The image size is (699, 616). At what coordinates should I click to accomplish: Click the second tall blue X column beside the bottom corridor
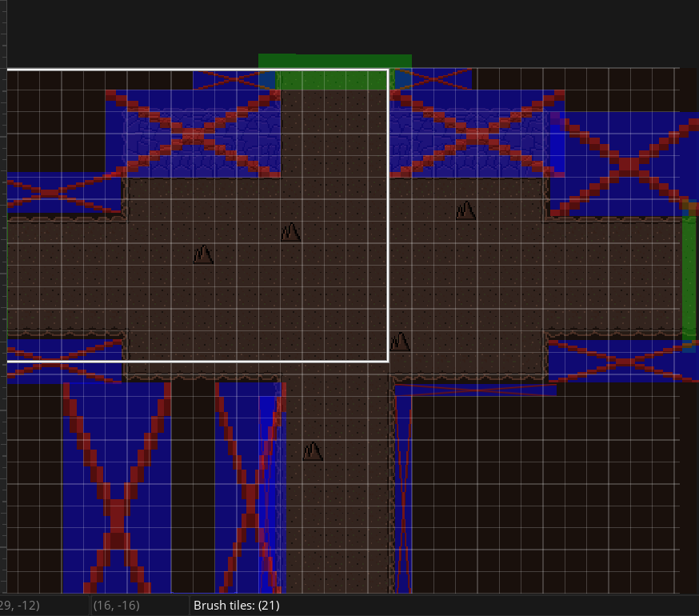pyautogui.click(x=249, y=488)
